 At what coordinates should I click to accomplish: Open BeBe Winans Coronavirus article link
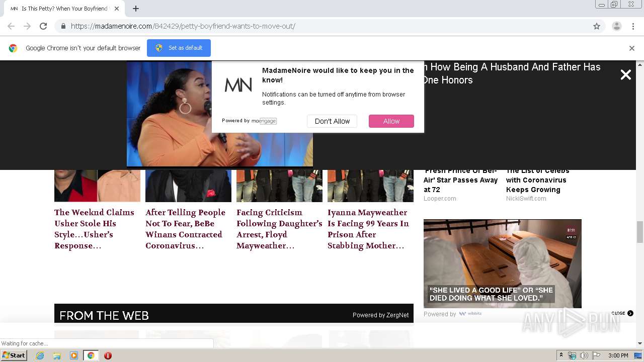coord(186,229)
